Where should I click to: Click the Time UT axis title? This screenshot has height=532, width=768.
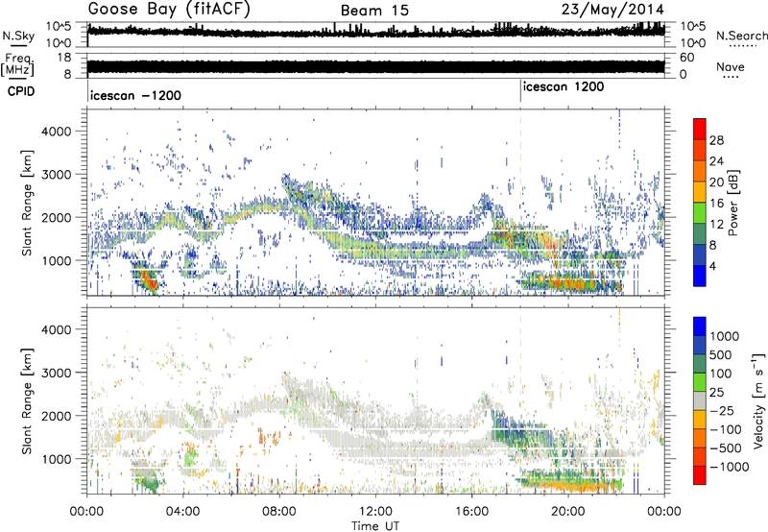[x=375, y=525]
